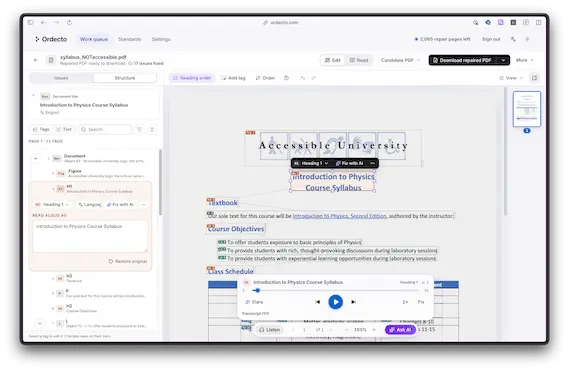Expand the Document Title card

click(x=33, y=95)
